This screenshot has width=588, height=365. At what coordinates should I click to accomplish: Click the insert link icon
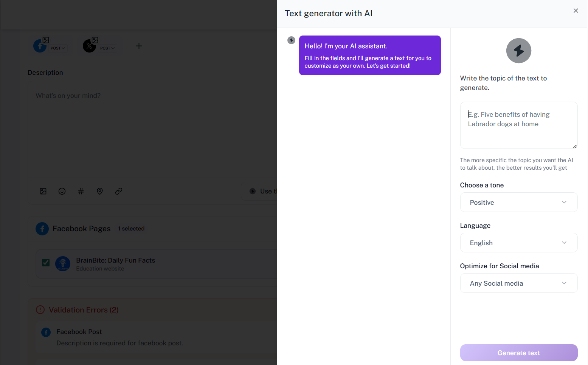(x=118, y=191)
